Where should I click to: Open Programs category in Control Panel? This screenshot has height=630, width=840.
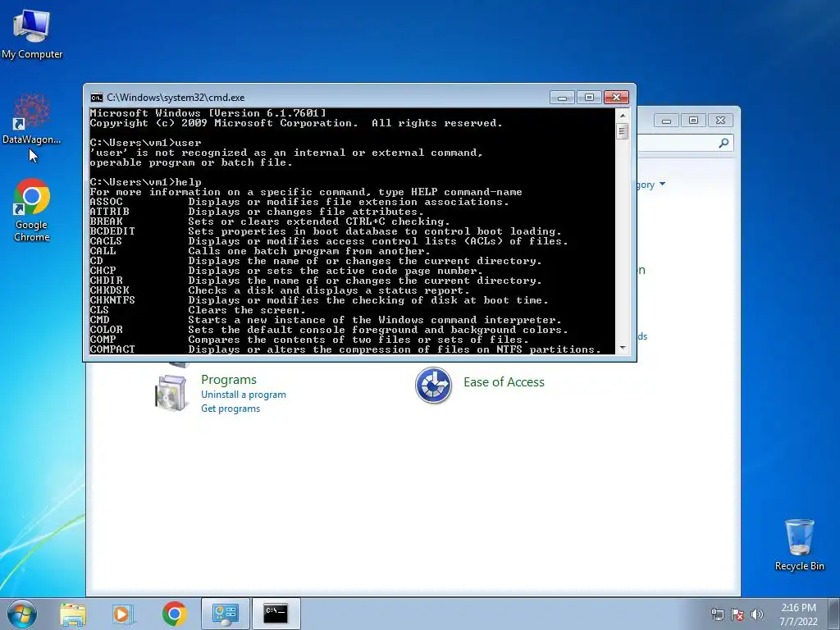(229, 379)
